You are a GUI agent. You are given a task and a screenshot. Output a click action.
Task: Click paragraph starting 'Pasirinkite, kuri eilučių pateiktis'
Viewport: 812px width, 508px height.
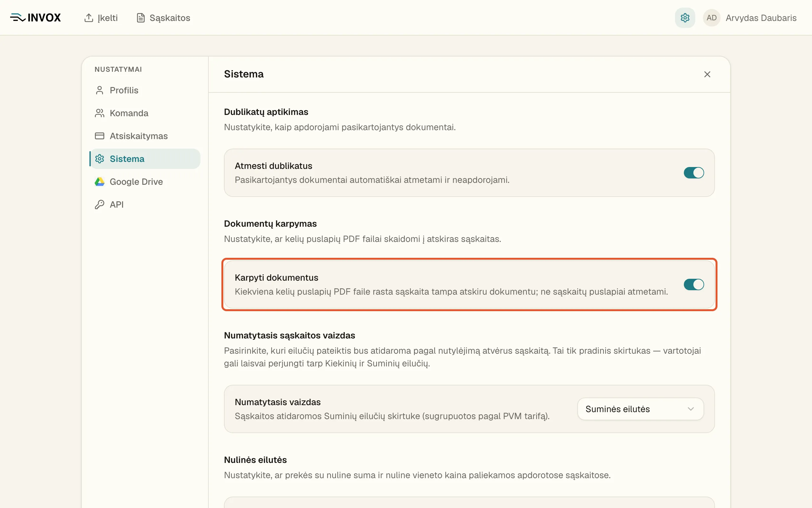coord(462,357)
